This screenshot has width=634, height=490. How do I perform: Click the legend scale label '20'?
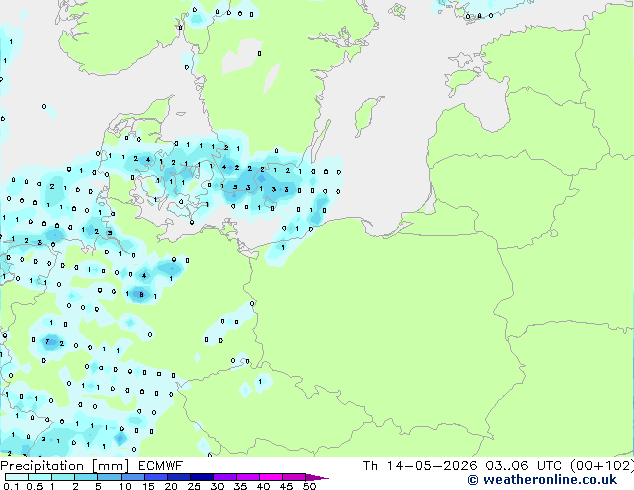click(x=171, y=486)
